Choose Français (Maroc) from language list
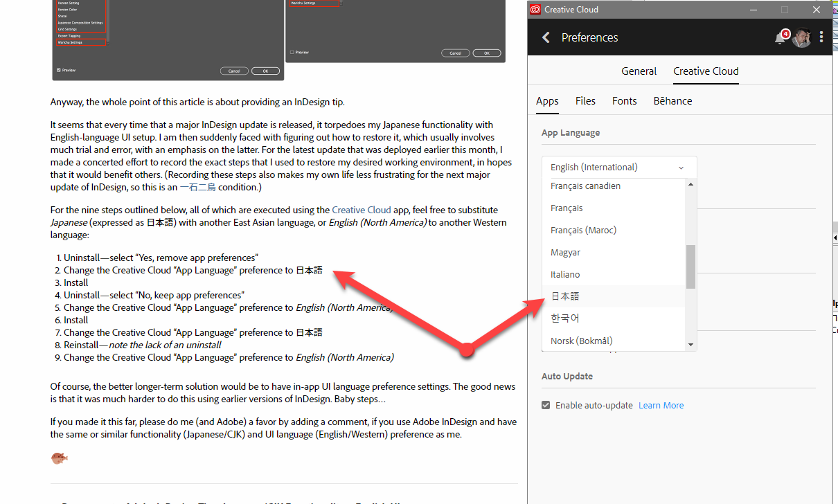 coord(614,230)
